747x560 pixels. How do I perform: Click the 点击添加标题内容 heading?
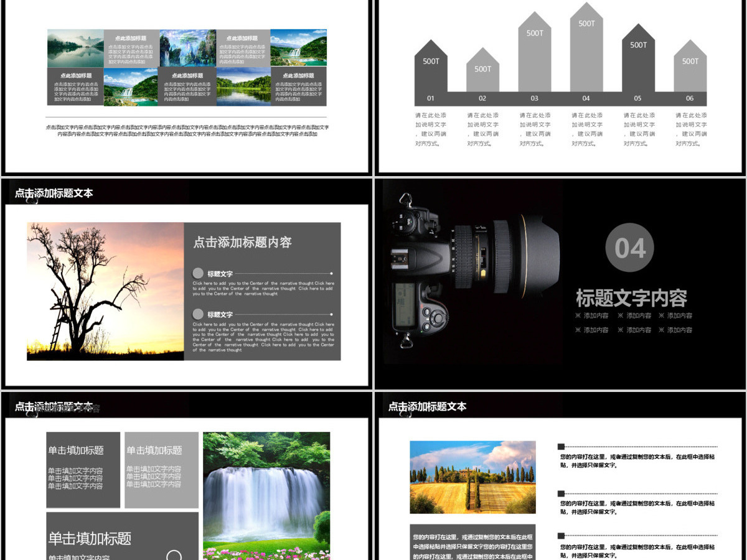[x=242, y=243]
